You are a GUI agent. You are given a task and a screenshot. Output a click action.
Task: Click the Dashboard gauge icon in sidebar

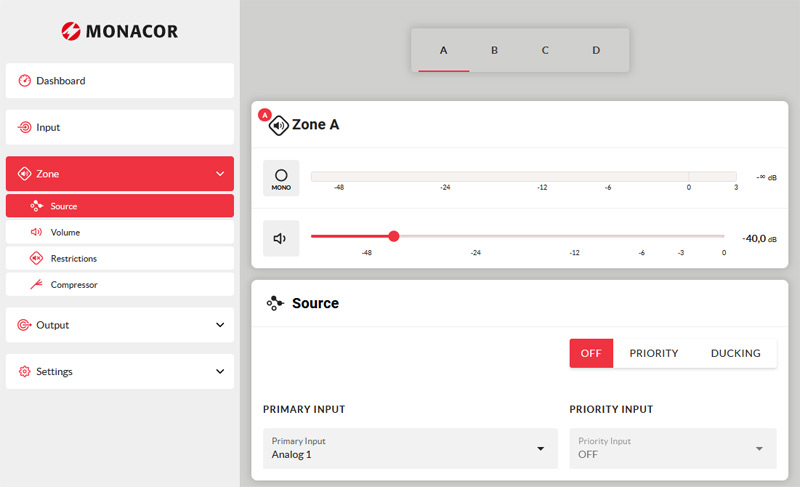pyautogui.click(x=25, y=81)
